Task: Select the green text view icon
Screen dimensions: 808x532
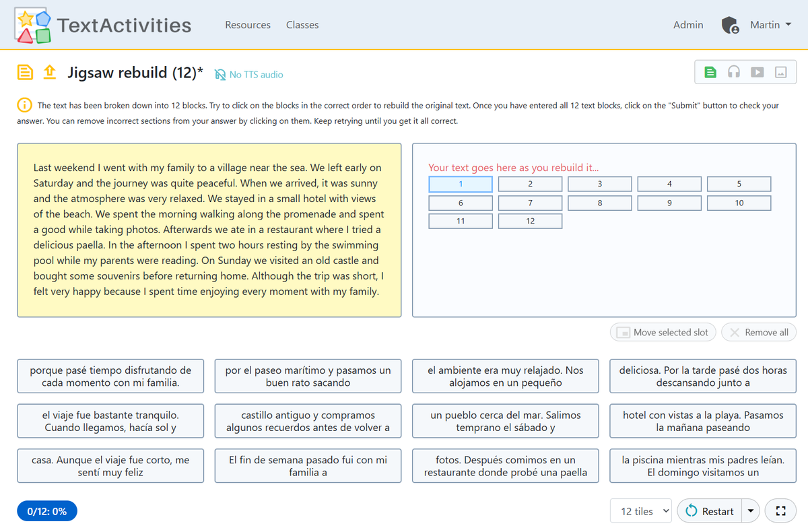Action: [x=710, y=72]
